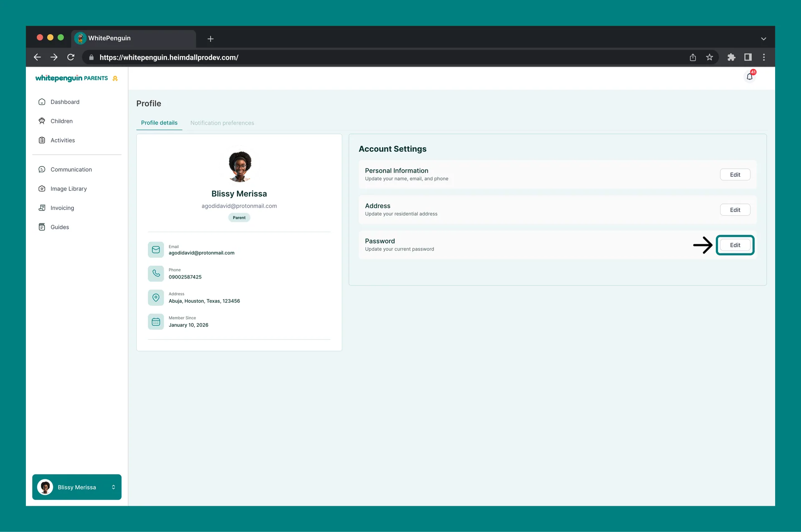Edit Personal Information settings
This screenshot has width=801, height=532.
coord(735,175)
